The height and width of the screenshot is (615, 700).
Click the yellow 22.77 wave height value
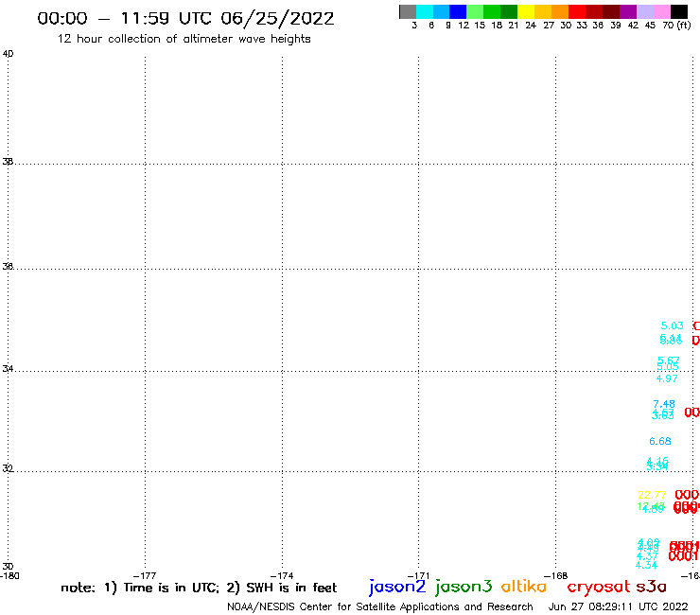(x=652, y=495)
